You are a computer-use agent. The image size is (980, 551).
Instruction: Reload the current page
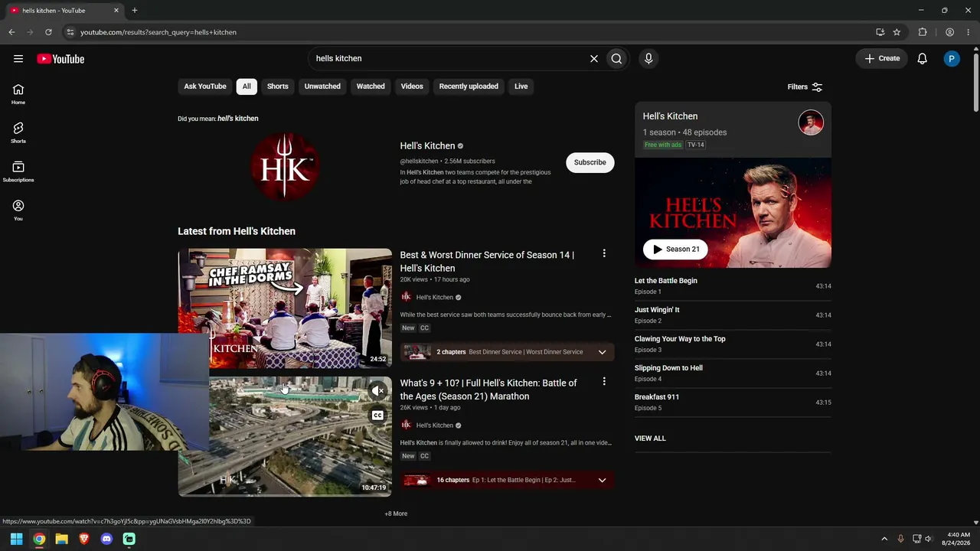[x=48, y=32]
